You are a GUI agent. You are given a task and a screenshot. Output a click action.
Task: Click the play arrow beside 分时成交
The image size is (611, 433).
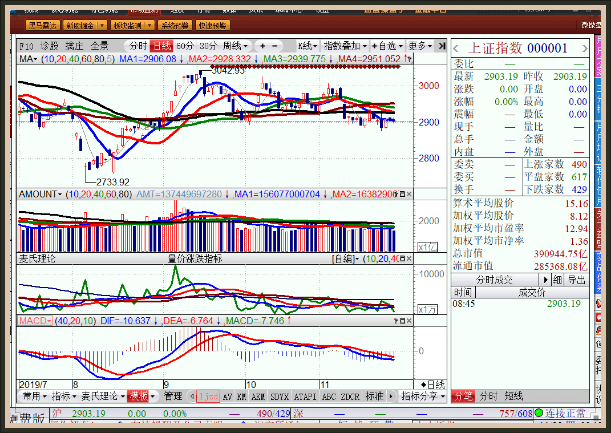tap(545, 280)
